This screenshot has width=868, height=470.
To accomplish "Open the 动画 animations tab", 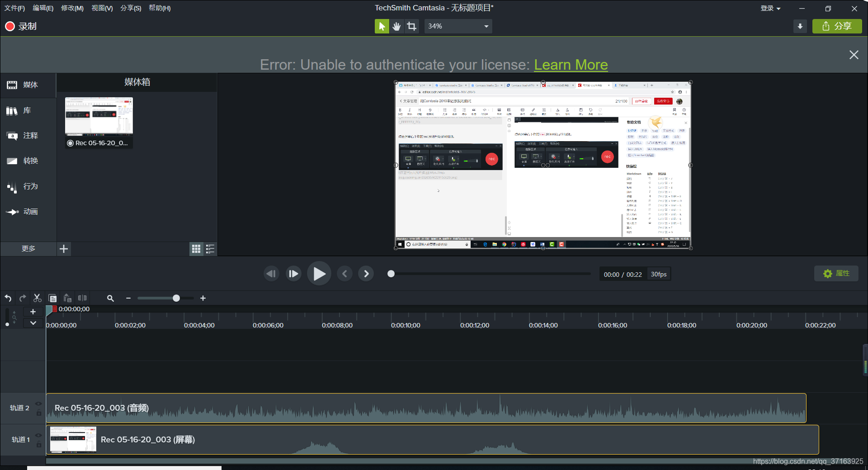I will coord(28,212).
